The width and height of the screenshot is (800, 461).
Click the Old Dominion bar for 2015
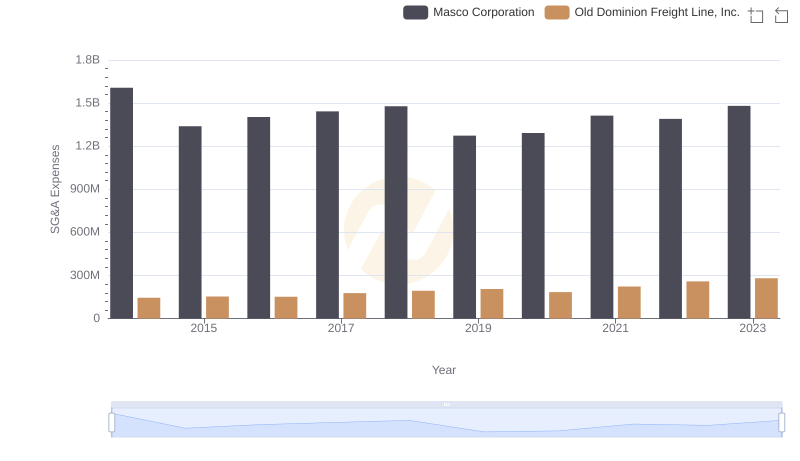(217, 307)
